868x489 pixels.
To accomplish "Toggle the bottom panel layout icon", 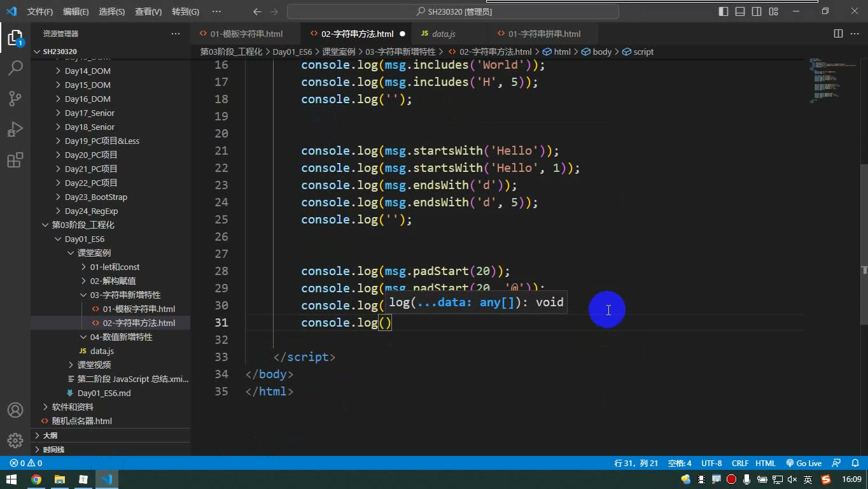I will (x=740, y=11).
